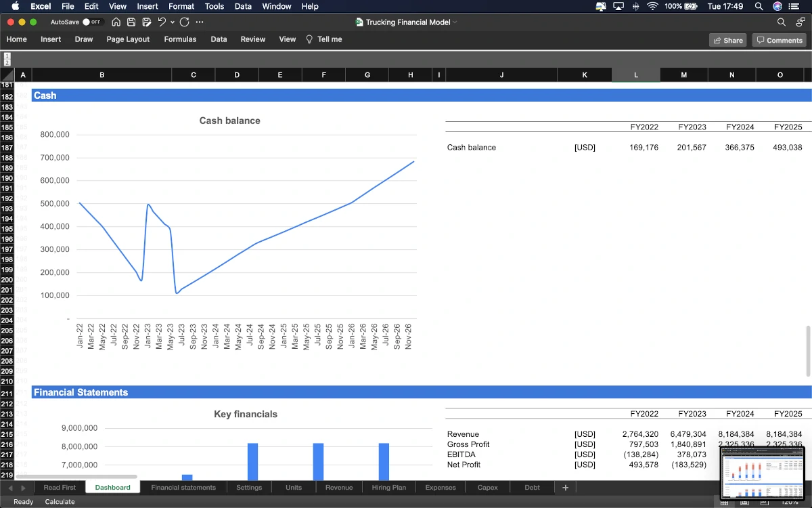The height and width of the screenshot is (508, 812).
Task: Click the vertical scrollbar thumb
Action: (807, 350)
